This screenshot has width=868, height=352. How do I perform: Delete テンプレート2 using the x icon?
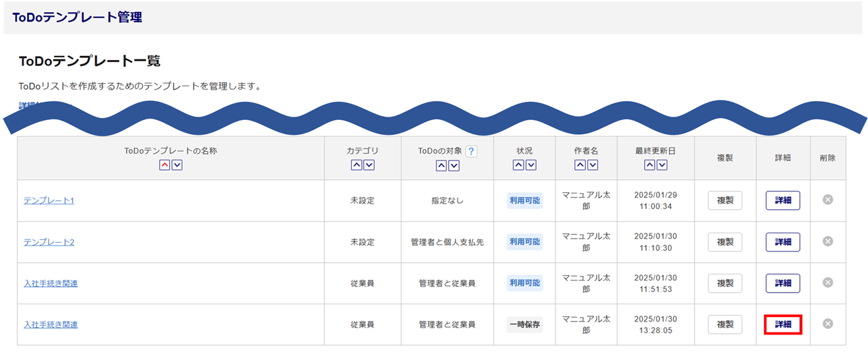point(828,241)
